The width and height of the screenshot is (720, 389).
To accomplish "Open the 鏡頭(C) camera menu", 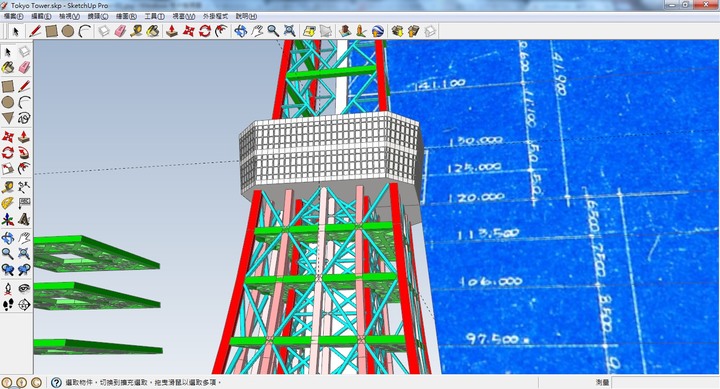I will (97, 17).
